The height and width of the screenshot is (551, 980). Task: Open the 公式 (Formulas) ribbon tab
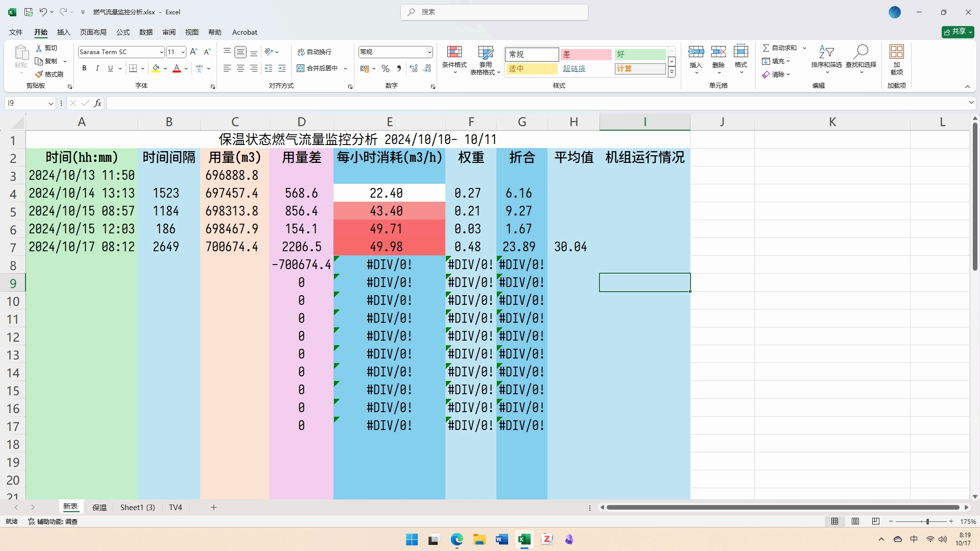tap(123, 32)
